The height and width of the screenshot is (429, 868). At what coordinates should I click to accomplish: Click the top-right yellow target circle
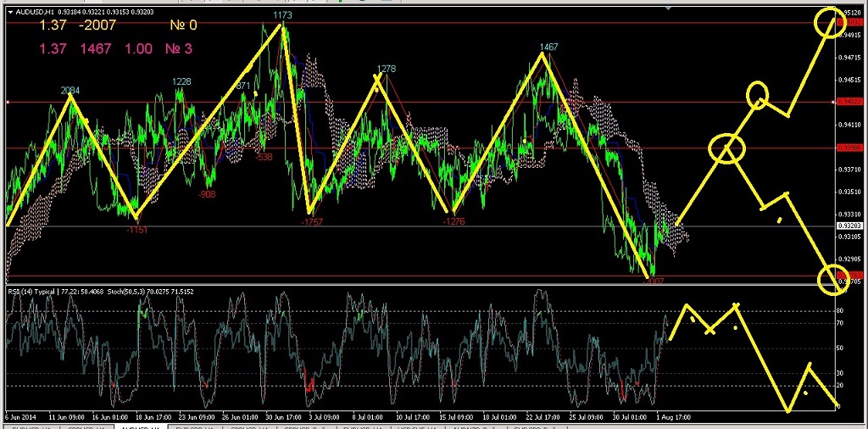829,23
